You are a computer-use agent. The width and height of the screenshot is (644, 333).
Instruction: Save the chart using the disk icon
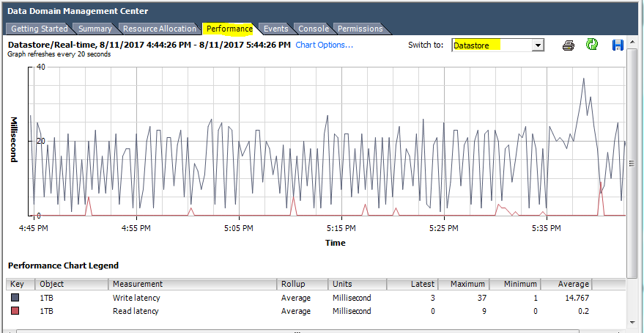tap(618, 45)
